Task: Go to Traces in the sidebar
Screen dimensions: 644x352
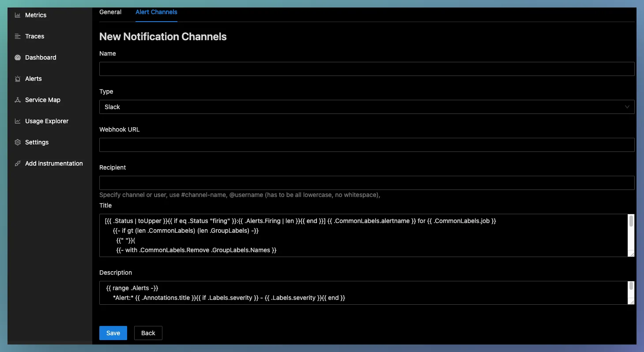Action: [35, 36]
